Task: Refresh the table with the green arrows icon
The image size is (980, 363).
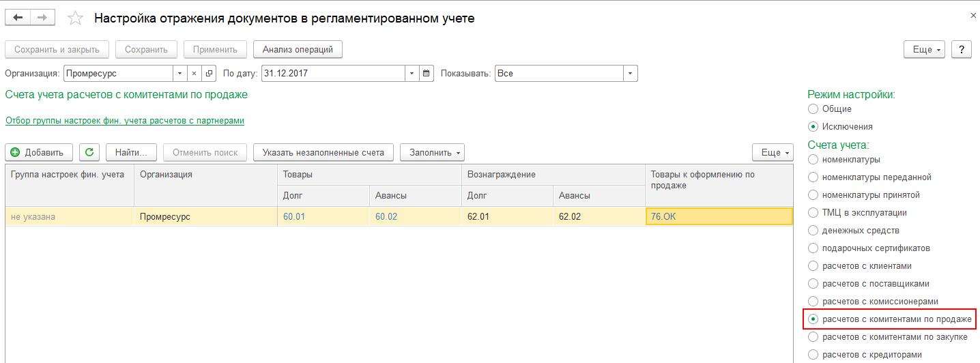Action: click(x=89, y=152)
